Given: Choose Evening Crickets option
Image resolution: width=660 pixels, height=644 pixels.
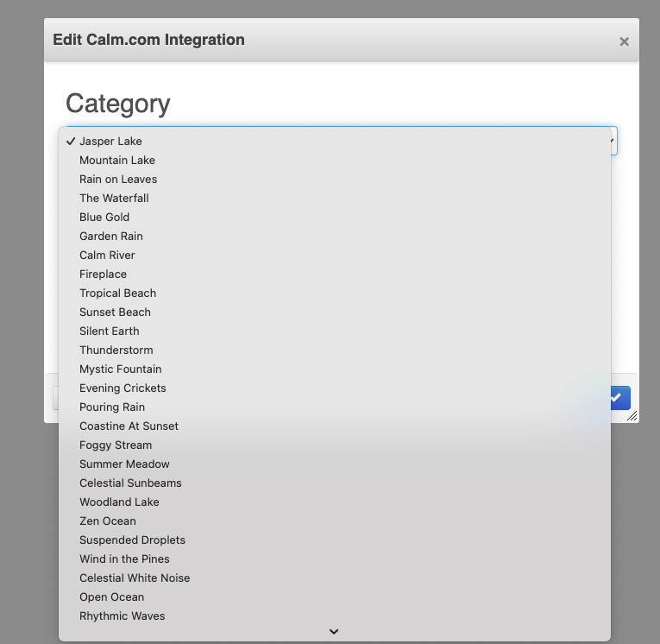Looking at the screenshot, I should [x=335, y=388].
